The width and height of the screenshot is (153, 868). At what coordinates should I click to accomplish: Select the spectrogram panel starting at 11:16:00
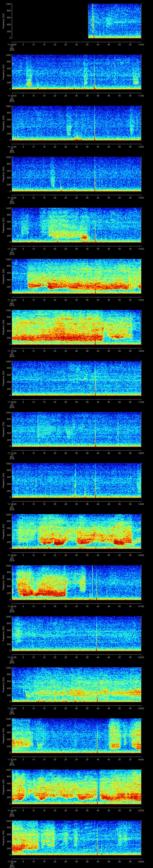(77, 378)
